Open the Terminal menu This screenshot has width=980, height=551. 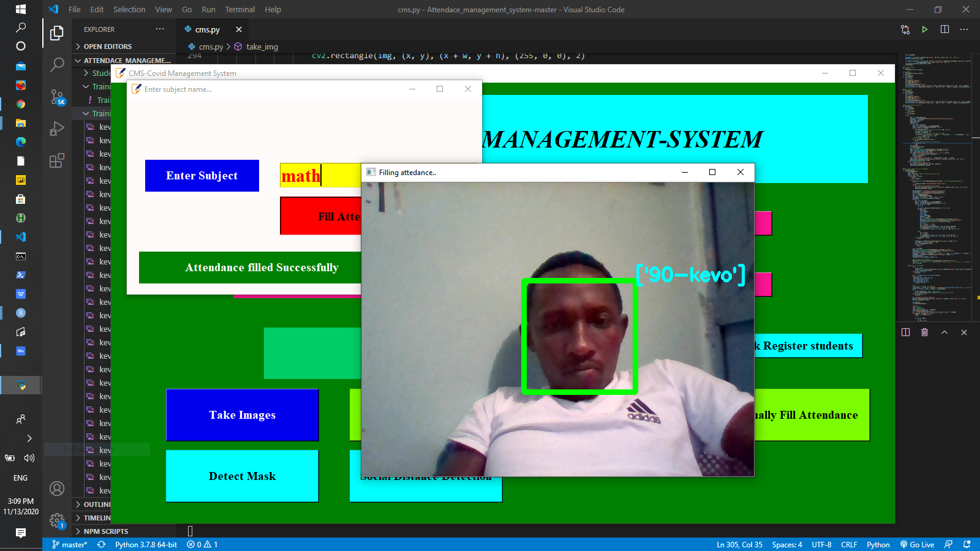(x=239, y=10)
